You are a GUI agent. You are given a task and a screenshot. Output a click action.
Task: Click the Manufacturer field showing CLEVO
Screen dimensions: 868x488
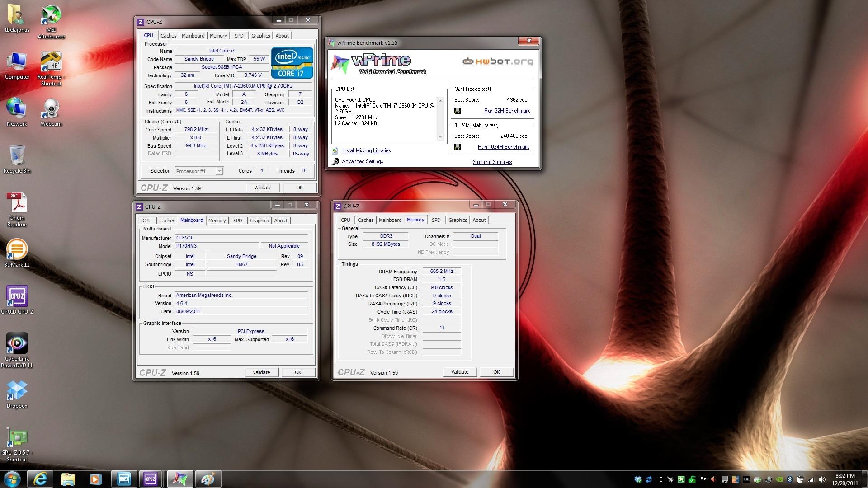point(241,238)
